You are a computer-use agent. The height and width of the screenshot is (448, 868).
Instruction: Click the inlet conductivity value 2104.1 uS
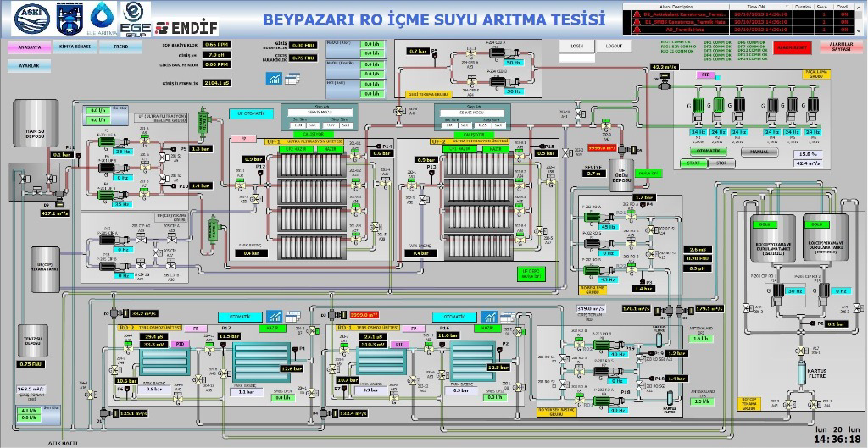[x=216, y=82]
